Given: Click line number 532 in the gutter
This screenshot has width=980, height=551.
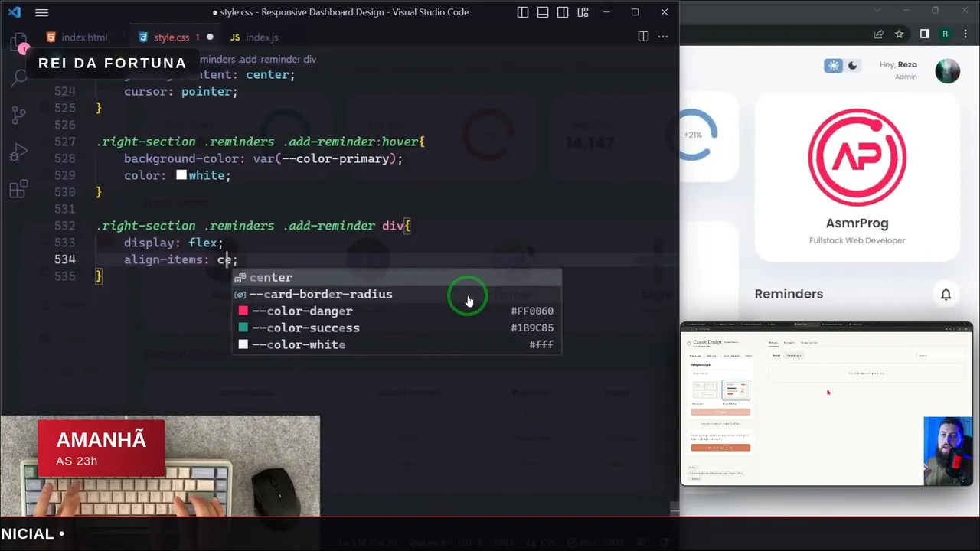Looking at the screenshot, I should tap(65, 226).
